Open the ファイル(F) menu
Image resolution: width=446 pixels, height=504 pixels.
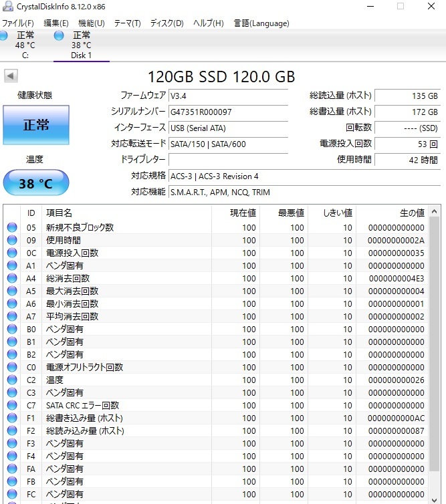tap(18, 23)
